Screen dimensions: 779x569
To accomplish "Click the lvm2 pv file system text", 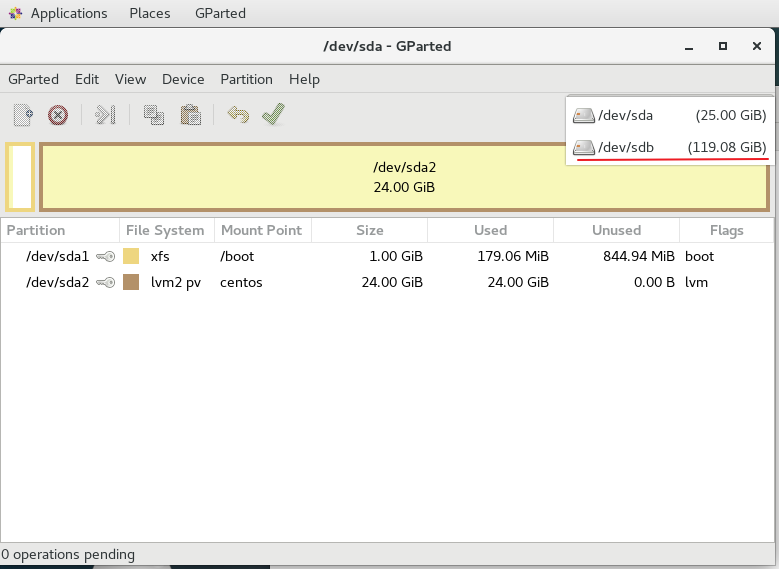I will point(176,283).
